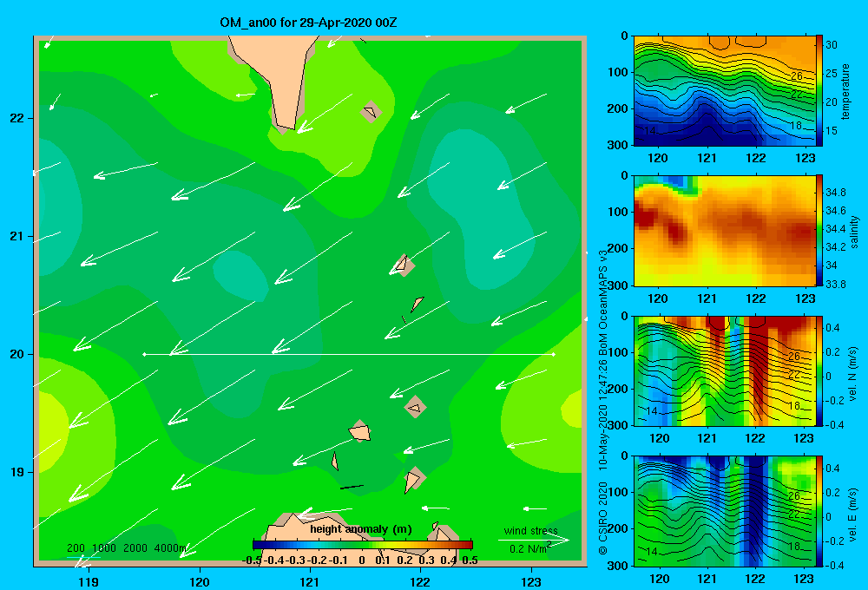Select the wind stress reference arrow
868x590 pixels.
pos(534,540)
